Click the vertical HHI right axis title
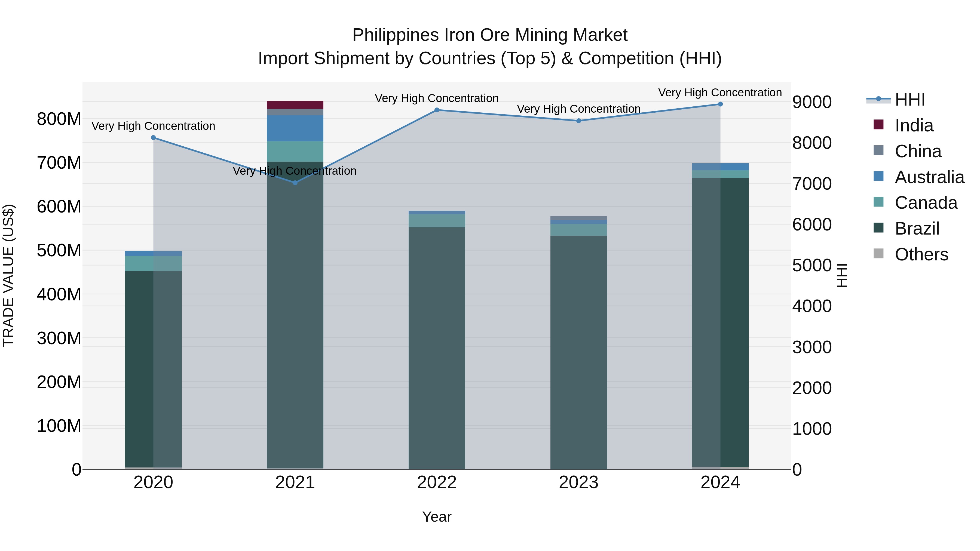980x551 pixels. (x=842, y=275)
